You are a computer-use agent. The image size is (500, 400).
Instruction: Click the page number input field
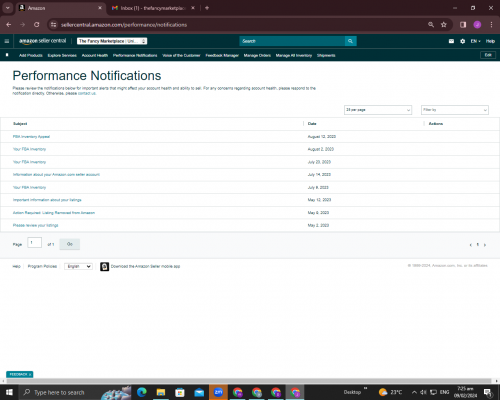pyautogui.click(x=34, y=243)
